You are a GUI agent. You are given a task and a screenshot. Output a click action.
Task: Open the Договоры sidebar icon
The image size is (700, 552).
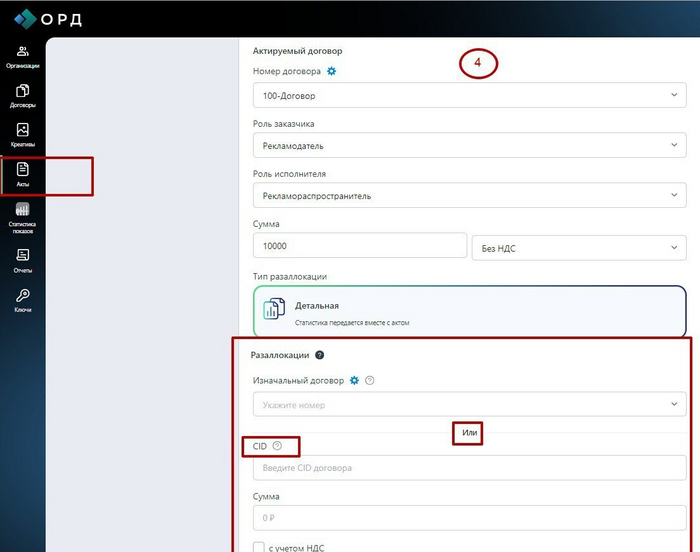(x=22, y=96)
